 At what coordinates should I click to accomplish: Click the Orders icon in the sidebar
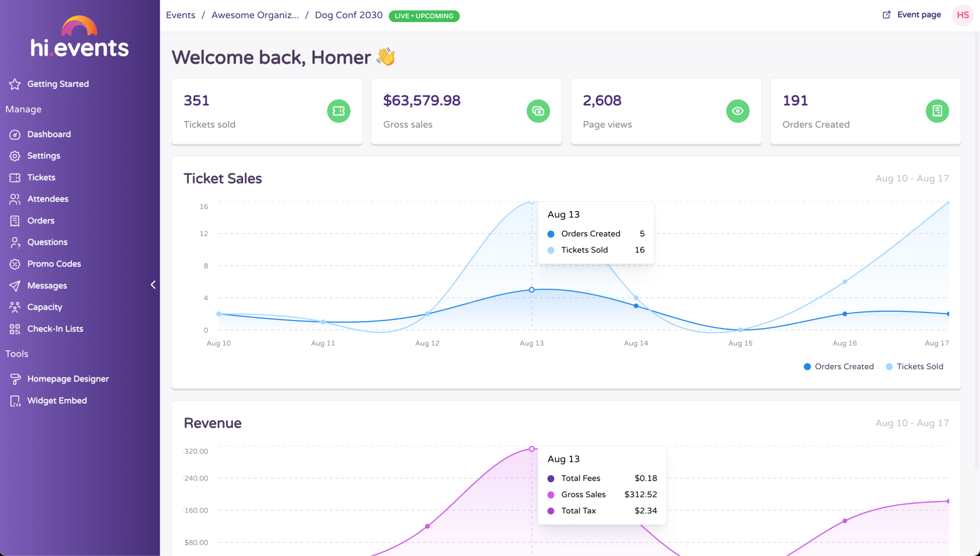[15, 220]
